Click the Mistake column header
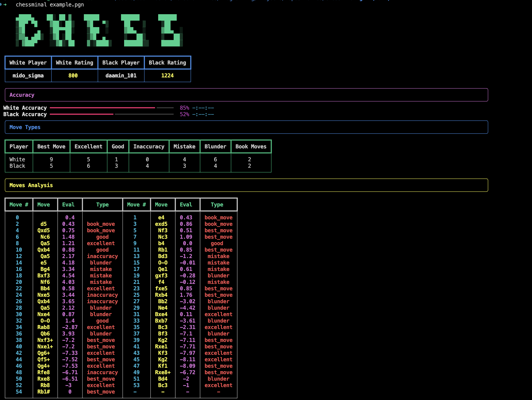The width and height of the screenshot is (532, 400). click(184, 147)
